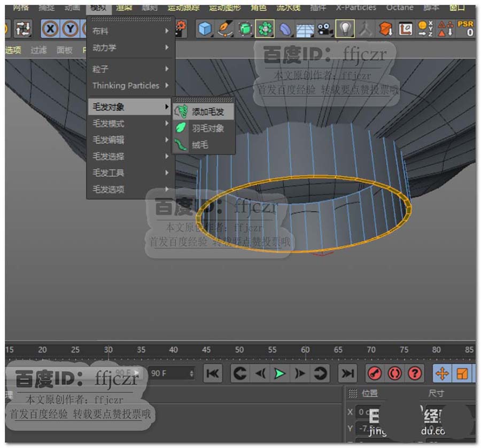
Task: Toggle position keying move icon
Action: 442,374
